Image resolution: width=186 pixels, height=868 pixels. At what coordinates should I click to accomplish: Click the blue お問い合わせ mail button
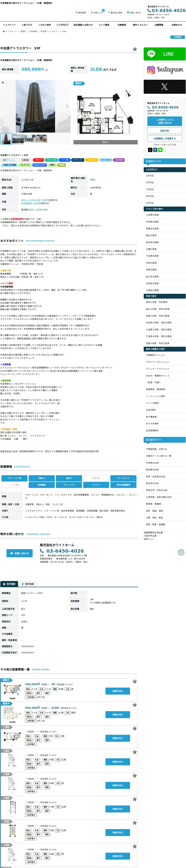click(x=19, y=553)
